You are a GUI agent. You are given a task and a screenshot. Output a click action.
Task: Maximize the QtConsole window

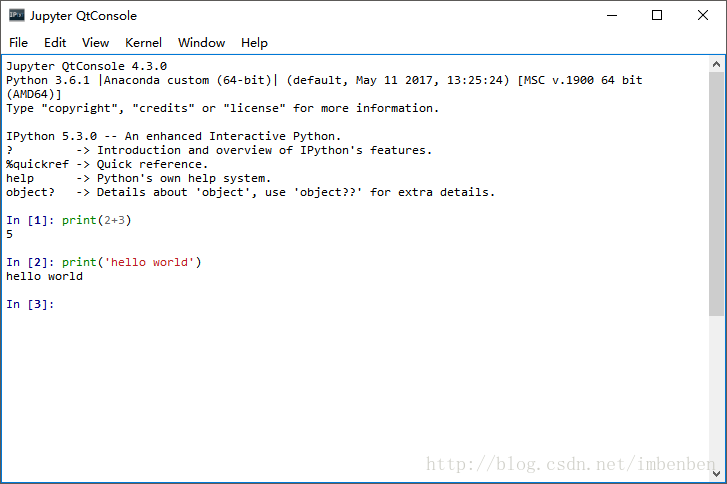pyautogui.click(x=657, y=15)
